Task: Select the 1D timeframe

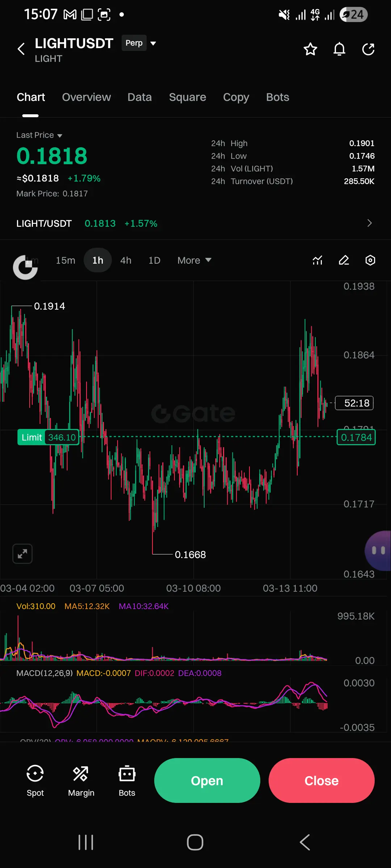Action: [154, 260]
